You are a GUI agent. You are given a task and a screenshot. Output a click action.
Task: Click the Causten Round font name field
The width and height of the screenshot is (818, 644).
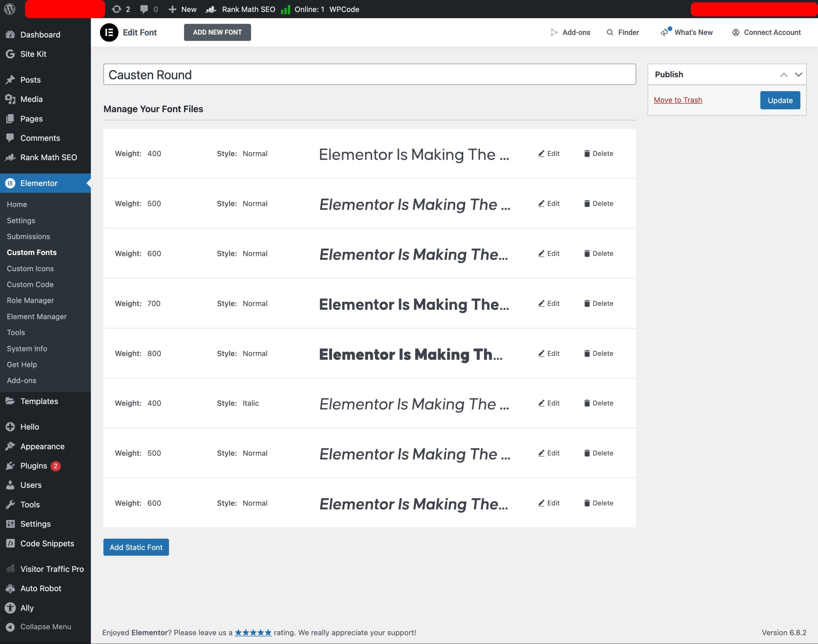[x=369, y=74]
